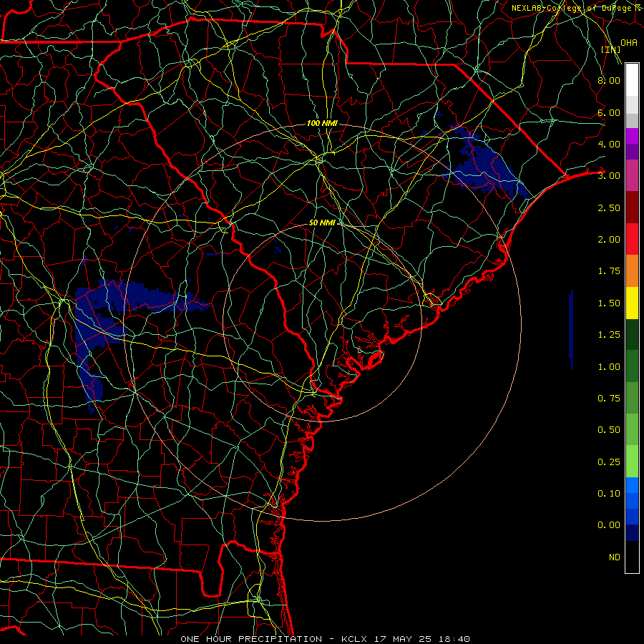Viewport: 644px width, 644px height.
Task: Click the 0.50 legend value
Action: 608,430
